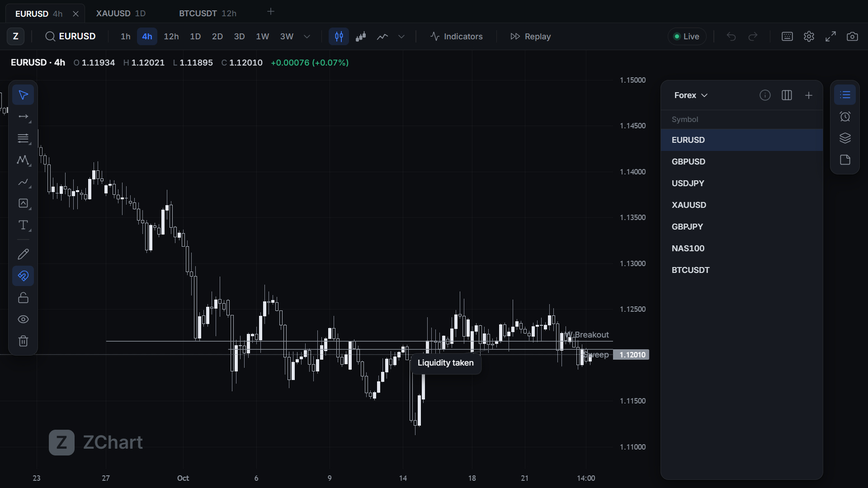The height and width of the screenshot is (488, 868).
Task: Select the pencil brush tool
Action: pos(23,254)
